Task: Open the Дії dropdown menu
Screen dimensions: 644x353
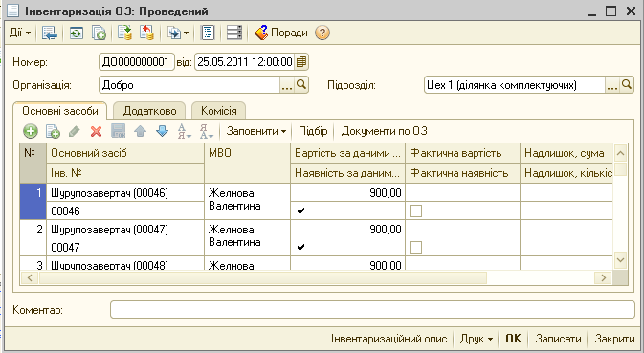Action: click(20, 33)
